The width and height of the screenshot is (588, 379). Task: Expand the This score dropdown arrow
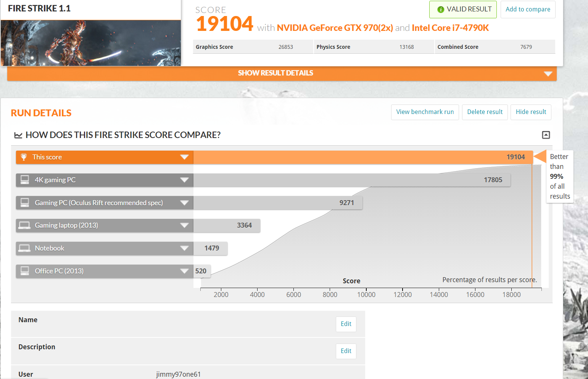click(x=184, y=157)
